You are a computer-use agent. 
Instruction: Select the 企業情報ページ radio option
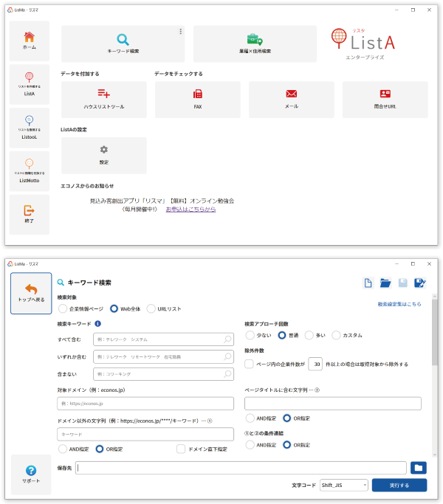click(63, 308)
